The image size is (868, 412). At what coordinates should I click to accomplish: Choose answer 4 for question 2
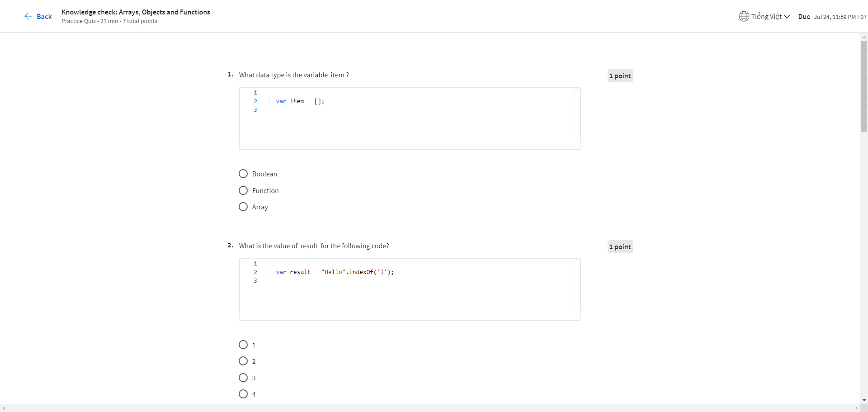point(243,394)
